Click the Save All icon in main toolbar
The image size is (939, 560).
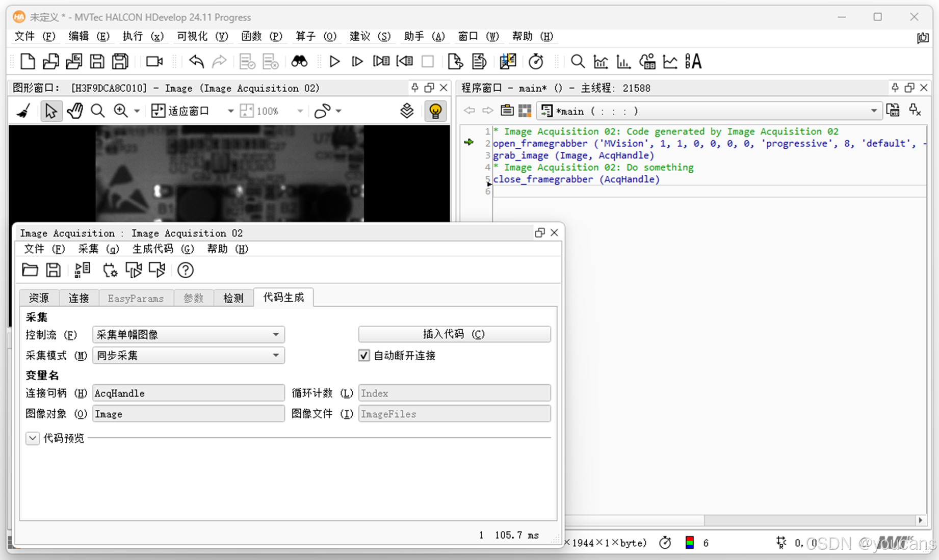point(120,62)
